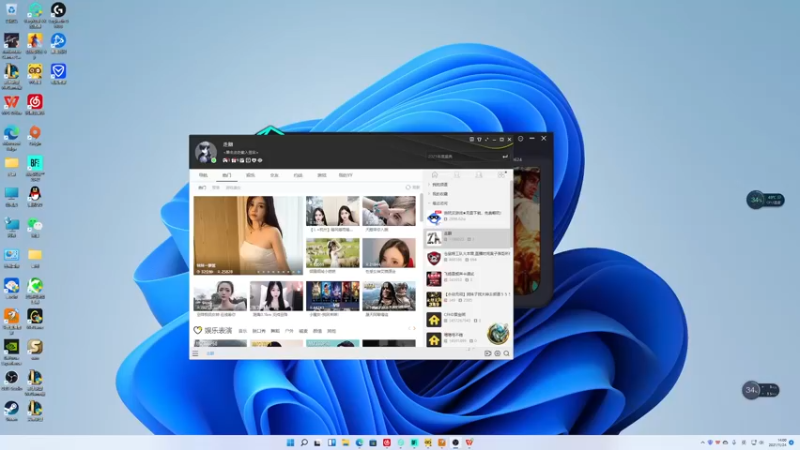Open the CFHD yellow house channel row

467,319
